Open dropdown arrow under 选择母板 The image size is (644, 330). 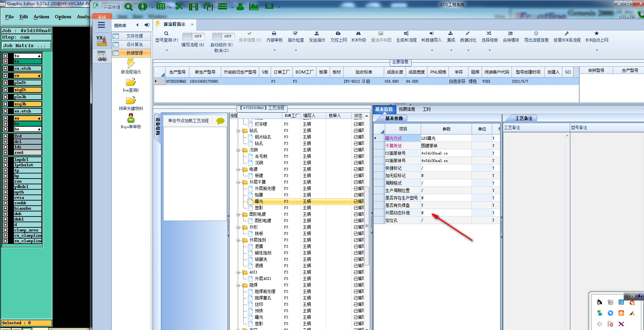(490, 50)
